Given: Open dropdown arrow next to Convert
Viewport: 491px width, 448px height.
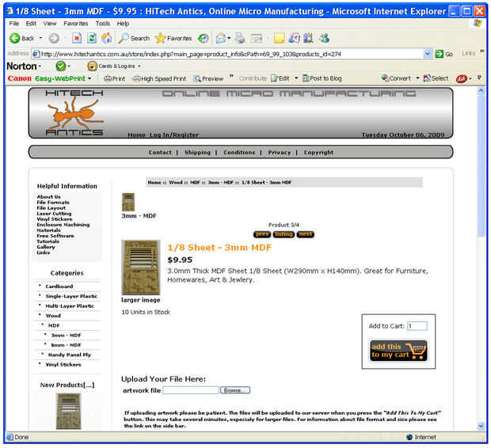Looking at the screenshot, I should (417, 78).
